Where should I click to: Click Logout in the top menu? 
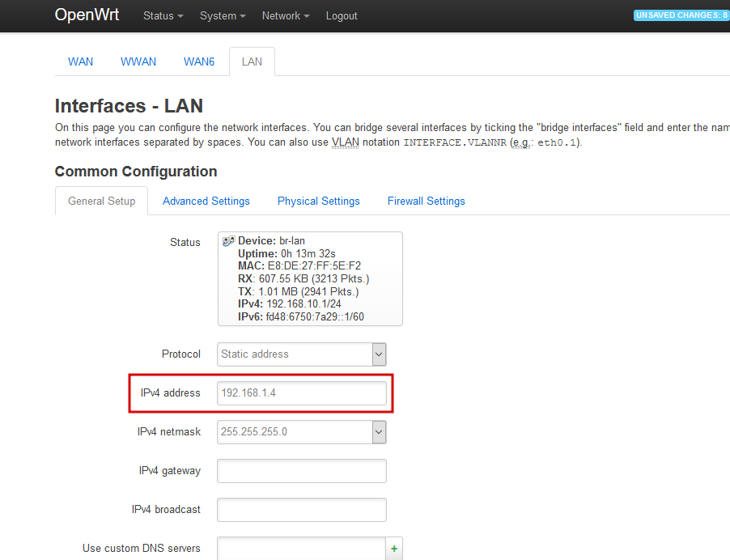(341, 15)
